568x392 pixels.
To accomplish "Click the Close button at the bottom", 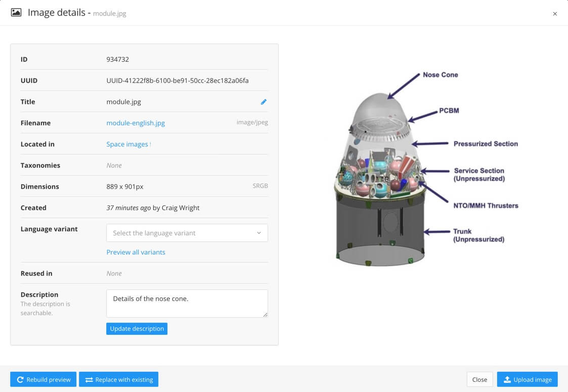I will 479,379.
